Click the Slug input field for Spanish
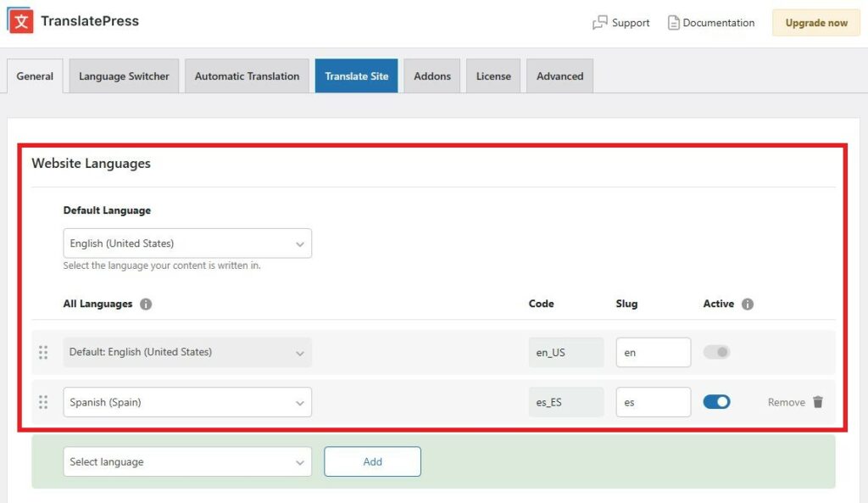The height and width of the screenshot is (503, 868). tap(653, 401)
